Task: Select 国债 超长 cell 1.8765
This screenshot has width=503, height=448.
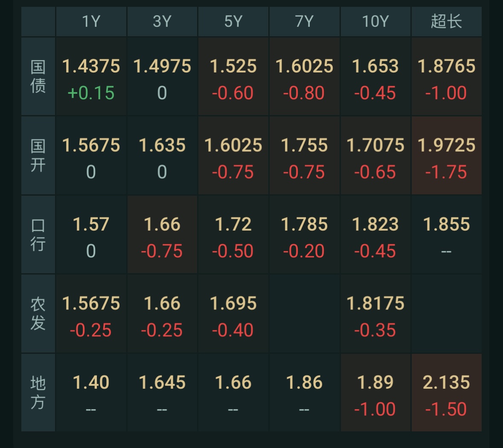Action: tap(446, 76)
